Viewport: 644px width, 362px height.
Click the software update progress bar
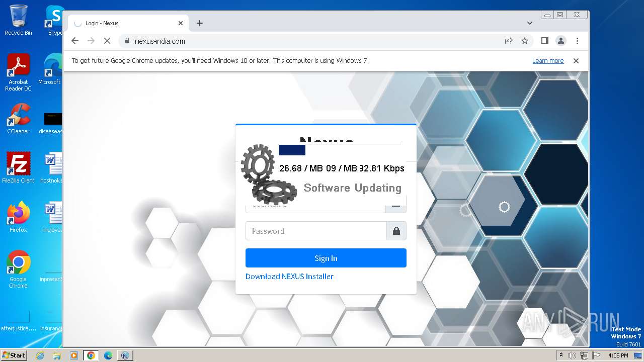coord(340,150)
